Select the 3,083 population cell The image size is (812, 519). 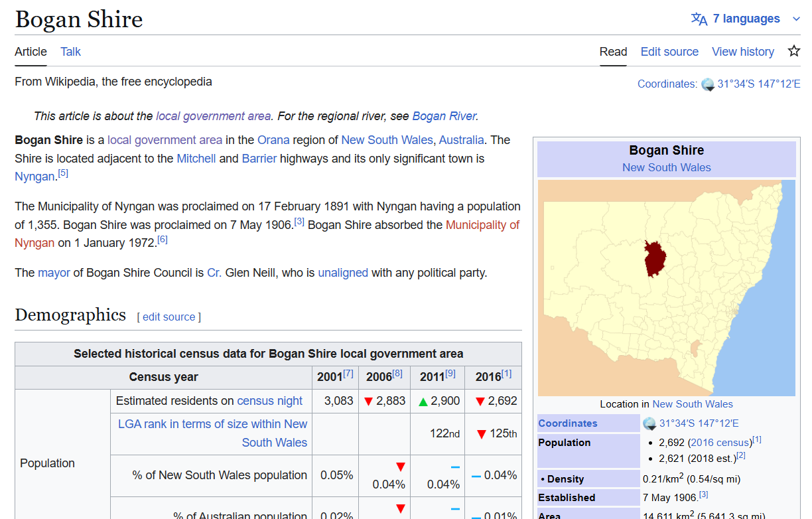tap(336, 401)
